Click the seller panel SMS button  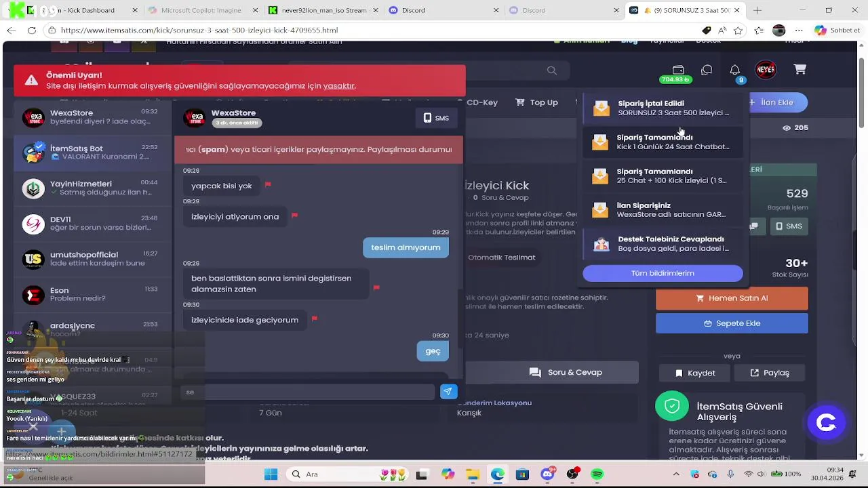pyautogui.click(x=789, y=226)
